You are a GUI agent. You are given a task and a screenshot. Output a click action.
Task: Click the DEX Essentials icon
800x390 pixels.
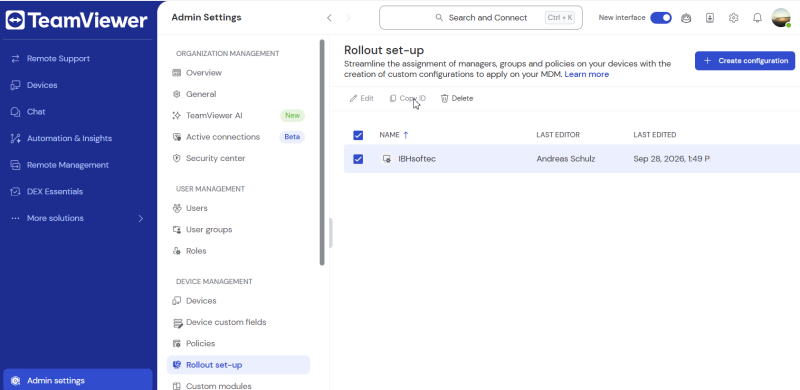click(15, 191)
